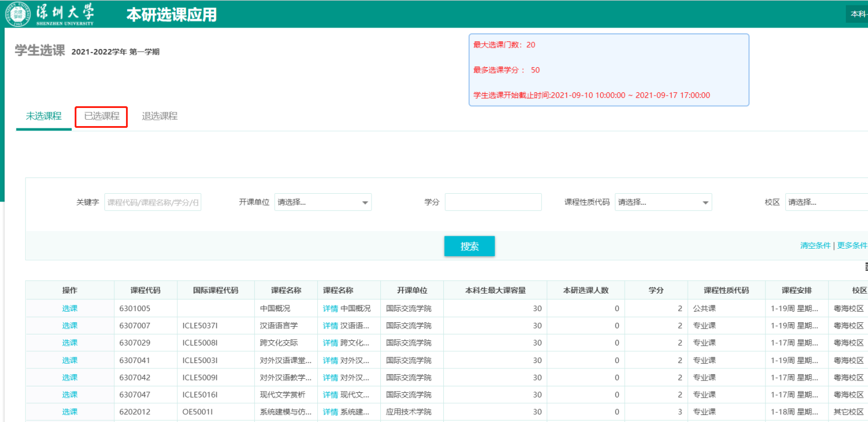Open the 开课单位 dropdown

tap(323, 203)
